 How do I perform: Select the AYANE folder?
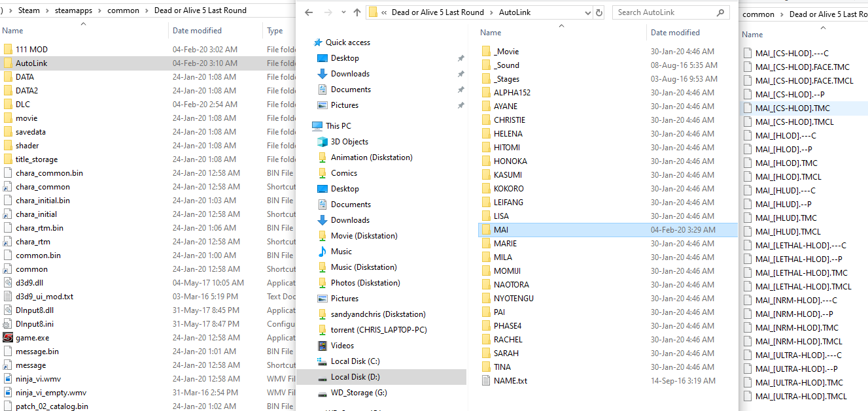[506, 107]
